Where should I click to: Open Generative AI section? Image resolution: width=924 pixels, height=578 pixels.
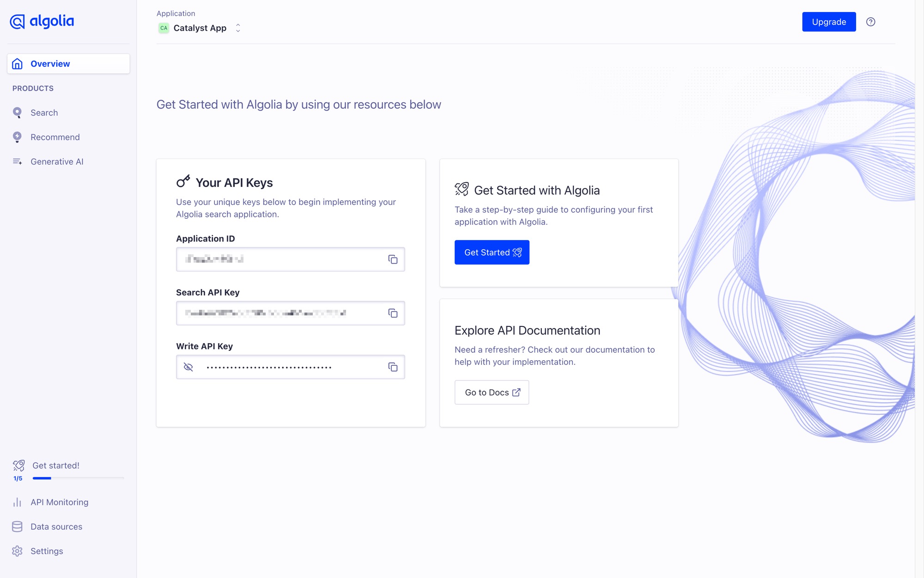click(x=57, y=161)
